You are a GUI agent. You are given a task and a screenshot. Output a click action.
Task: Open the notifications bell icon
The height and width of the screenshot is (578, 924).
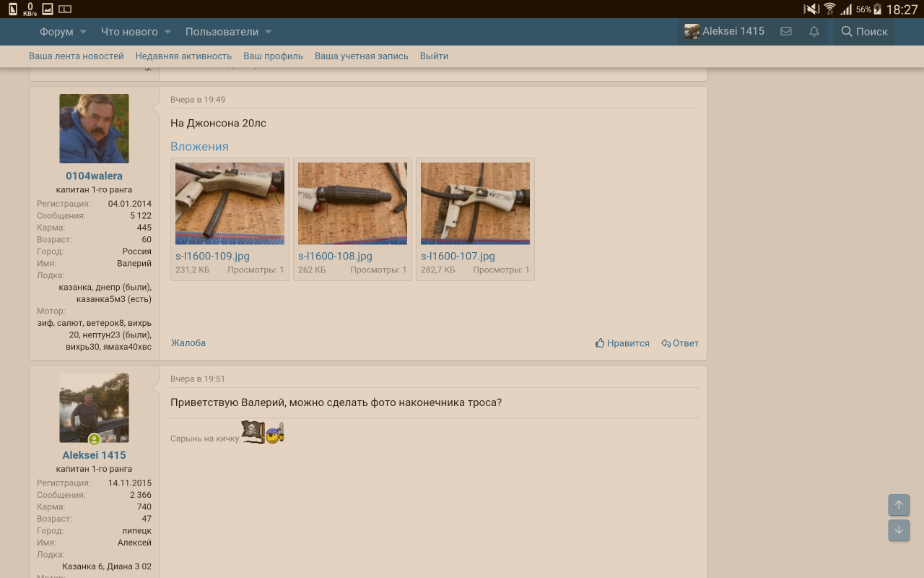(814, 32)
